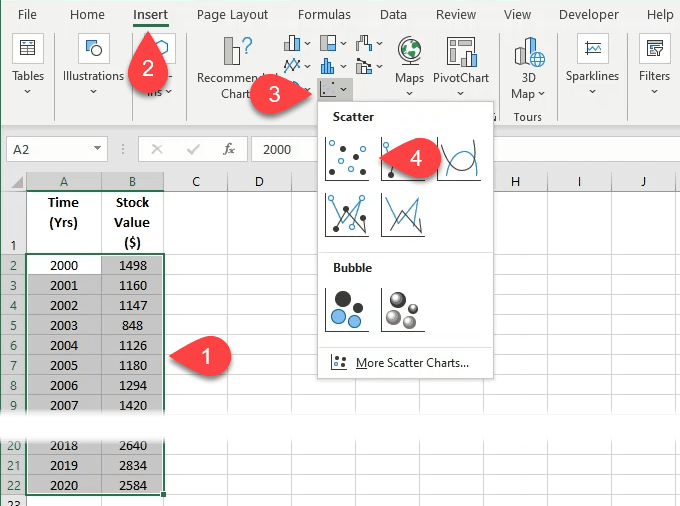
Task: Select column A header
Action: coord(64,182)
